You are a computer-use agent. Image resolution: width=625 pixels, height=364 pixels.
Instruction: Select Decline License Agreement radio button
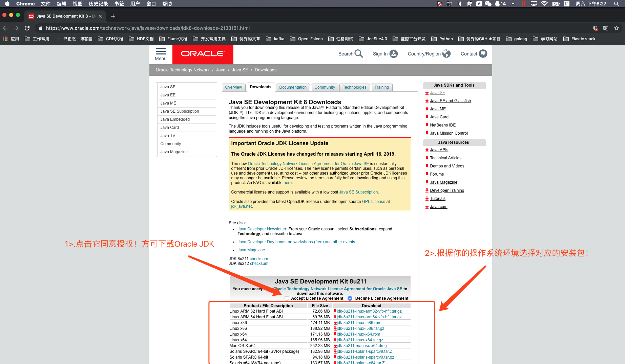(350, 298)
